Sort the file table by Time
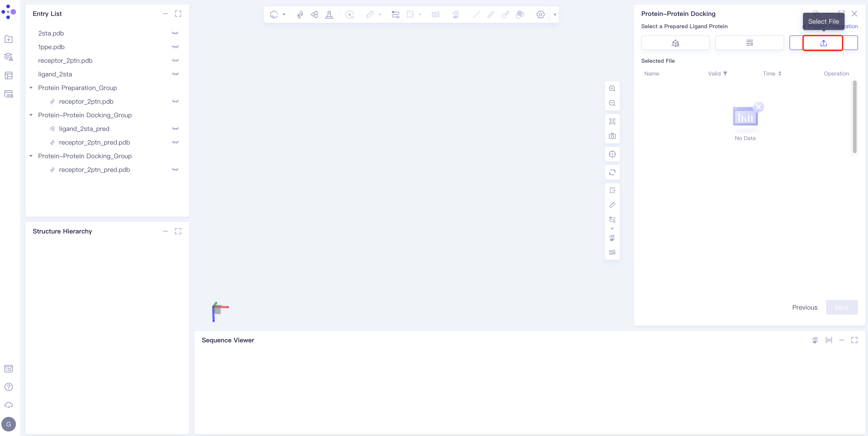The width and height of the screenshot is (868, 436). pyautogui.click(x=780, y=74)
